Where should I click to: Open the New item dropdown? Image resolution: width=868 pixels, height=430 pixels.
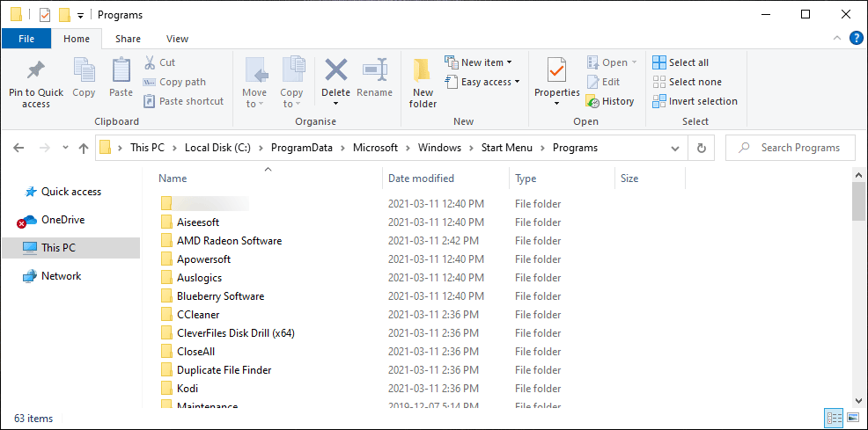478,62
